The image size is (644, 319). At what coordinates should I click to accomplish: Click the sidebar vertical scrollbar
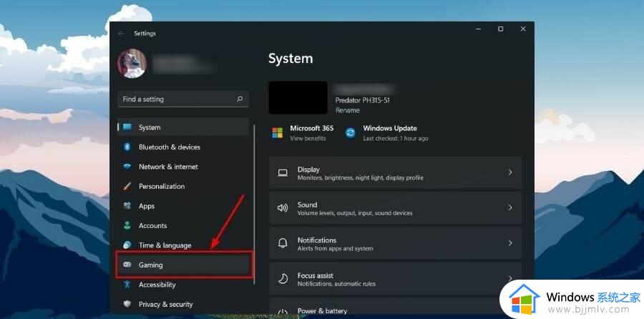255,205
